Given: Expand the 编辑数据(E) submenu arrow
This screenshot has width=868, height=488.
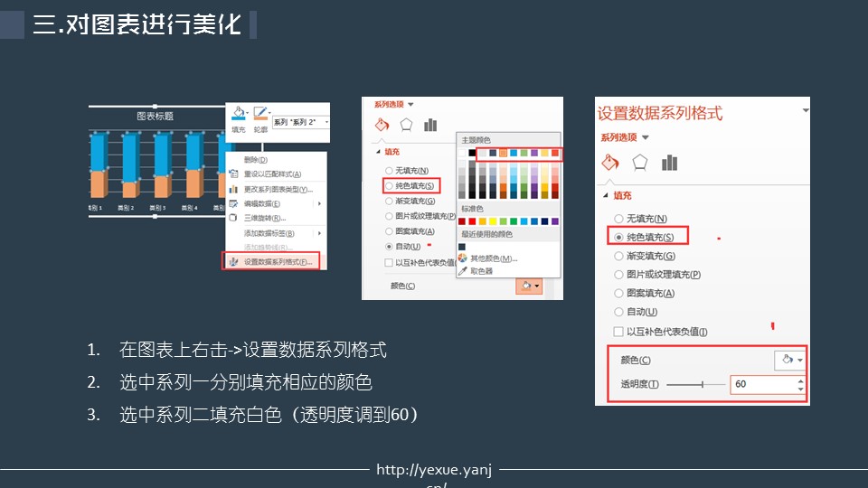Looking at the screenshot, I should [320, 203].
